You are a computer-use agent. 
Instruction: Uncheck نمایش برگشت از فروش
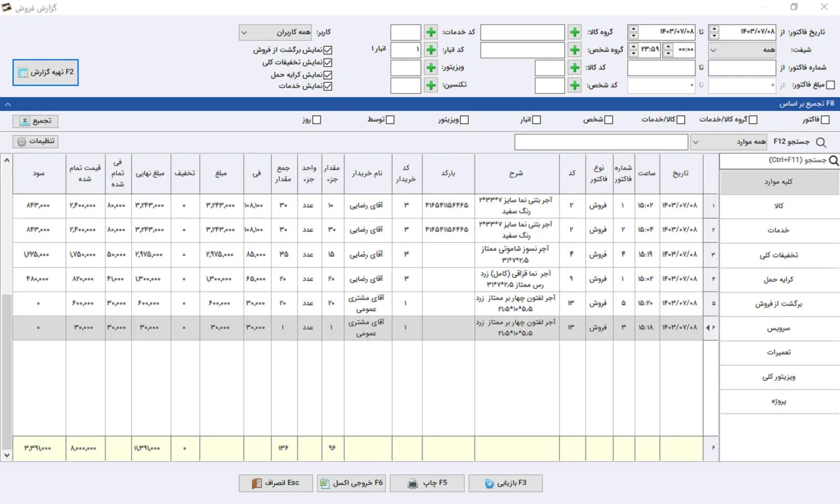(x=328, y=50)
